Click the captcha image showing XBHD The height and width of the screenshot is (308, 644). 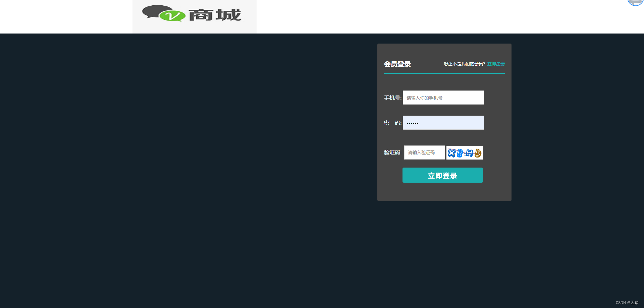click(465, 153)
